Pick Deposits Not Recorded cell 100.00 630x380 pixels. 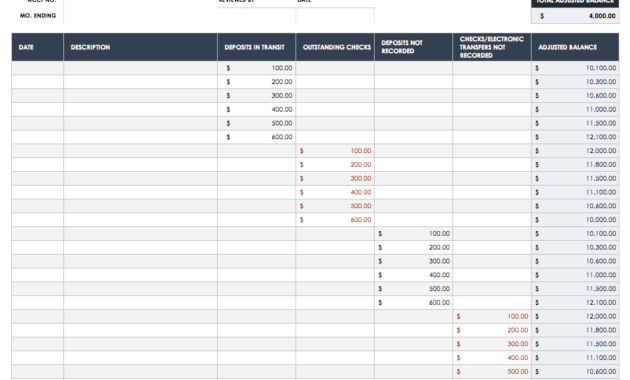click(413, 233)
